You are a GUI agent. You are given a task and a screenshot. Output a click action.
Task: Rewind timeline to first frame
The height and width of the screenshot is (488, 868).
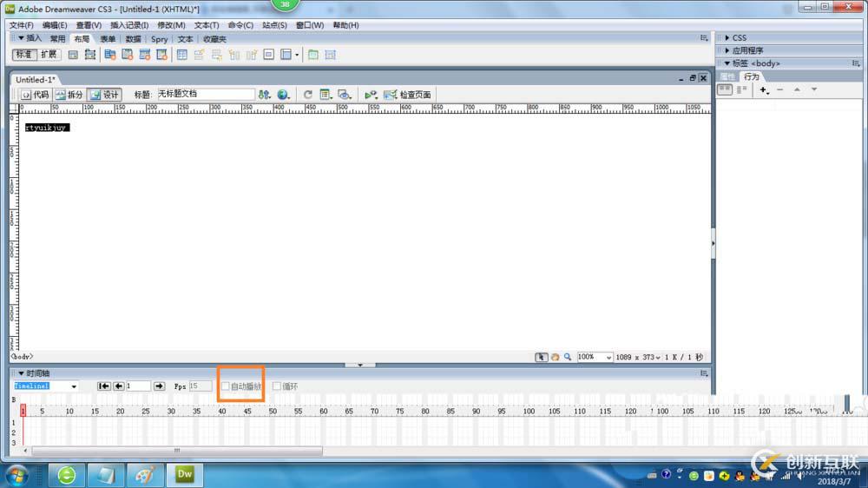pyautogui.click(x=103, y=386)
